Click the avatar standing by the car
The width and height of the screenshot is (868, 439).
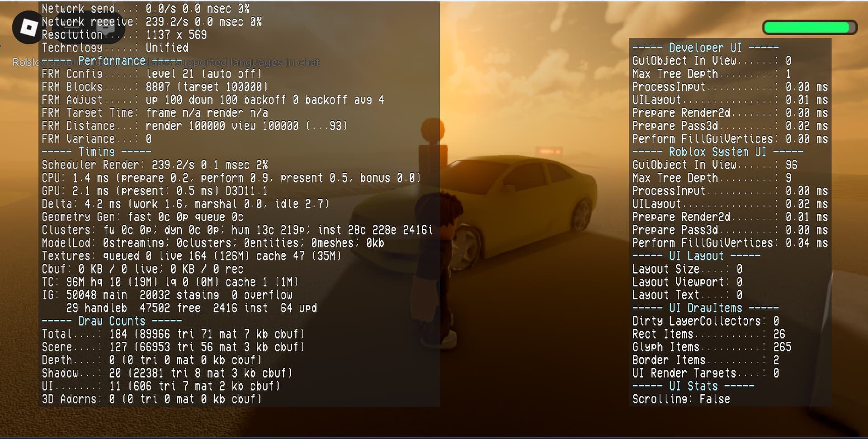coord(436,269)
